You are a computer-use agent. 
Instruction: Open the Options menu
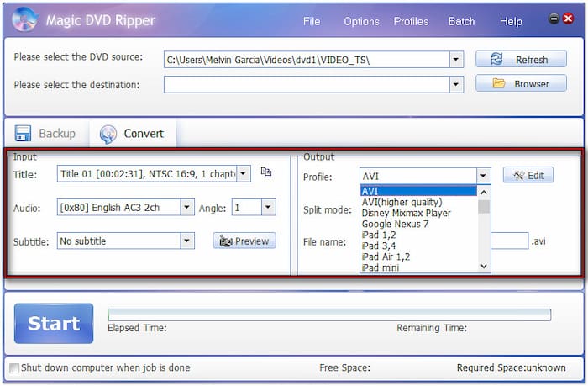point(361,21)
